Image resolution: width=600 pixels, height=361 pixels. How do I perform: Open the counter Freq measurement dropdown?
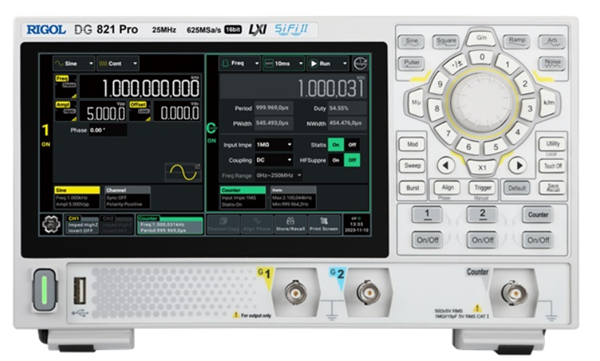(x=240, y=64)
